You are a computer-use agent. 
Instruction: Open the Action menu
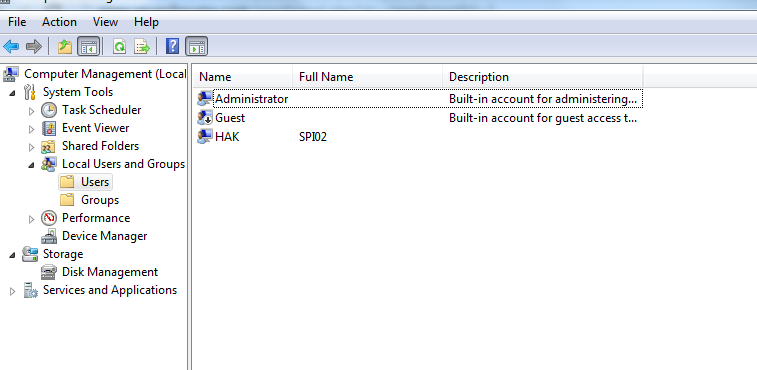pyautogui.click(x=59, y=22)
